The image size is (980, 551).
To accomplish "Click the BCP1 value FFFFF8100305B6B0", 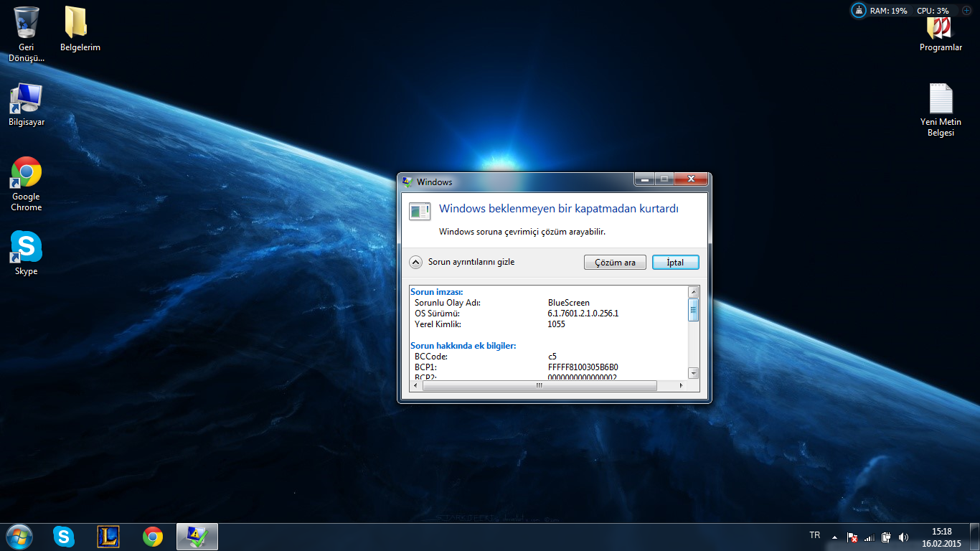I will click(583, 367).
